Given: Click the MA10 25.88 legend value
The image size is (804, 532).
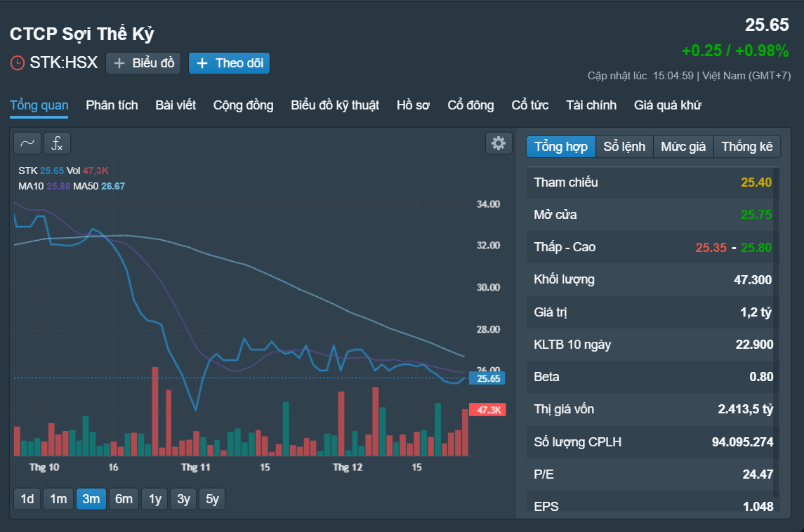Looking at the screenshot, I should tap(58, 186).
